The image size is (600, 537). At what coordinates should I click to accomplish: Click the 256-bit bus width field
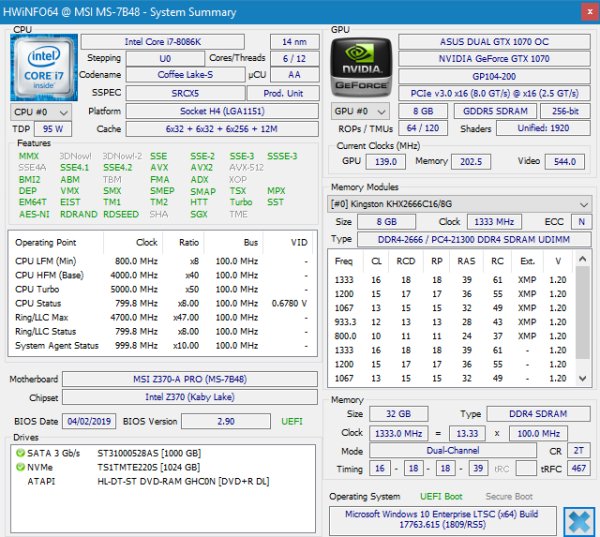pyautogui.click(x=565, y=111)
